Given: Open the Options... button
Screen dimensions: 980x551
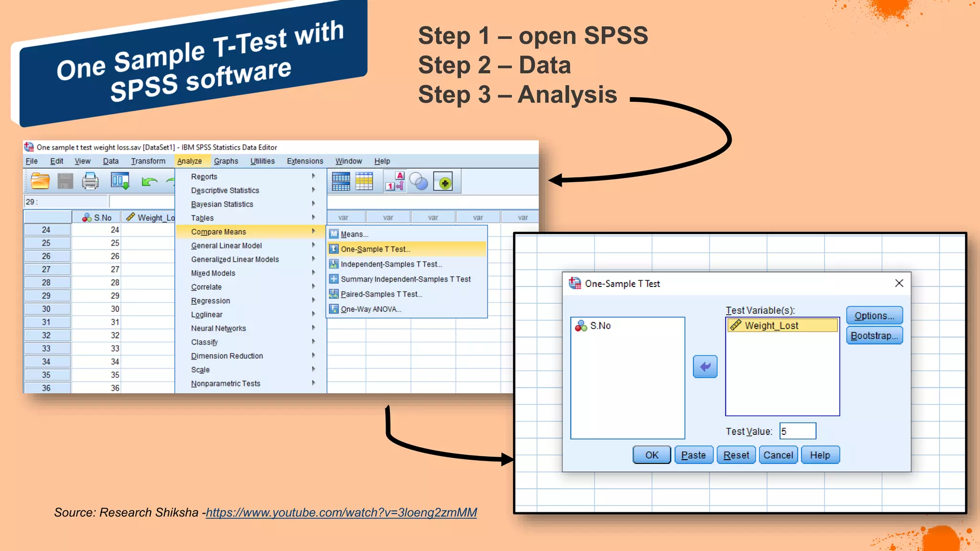Looking at the screenshot, I should click(874, 316).
